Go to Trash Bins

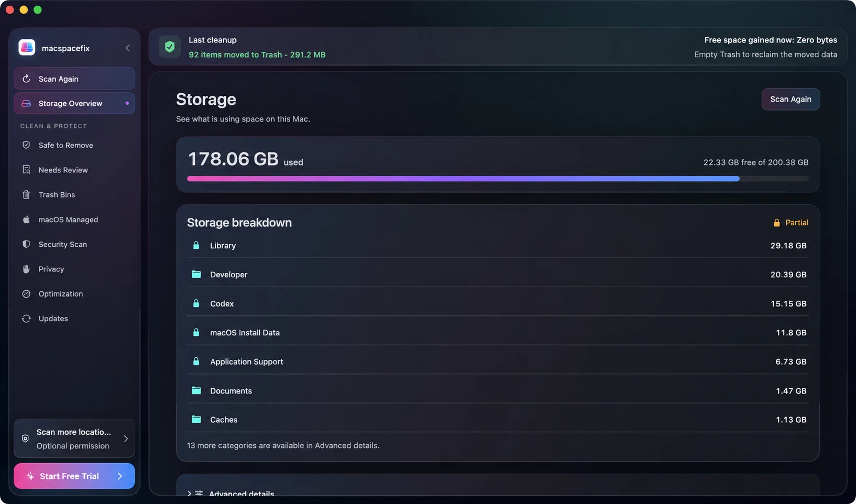[74, 194]
